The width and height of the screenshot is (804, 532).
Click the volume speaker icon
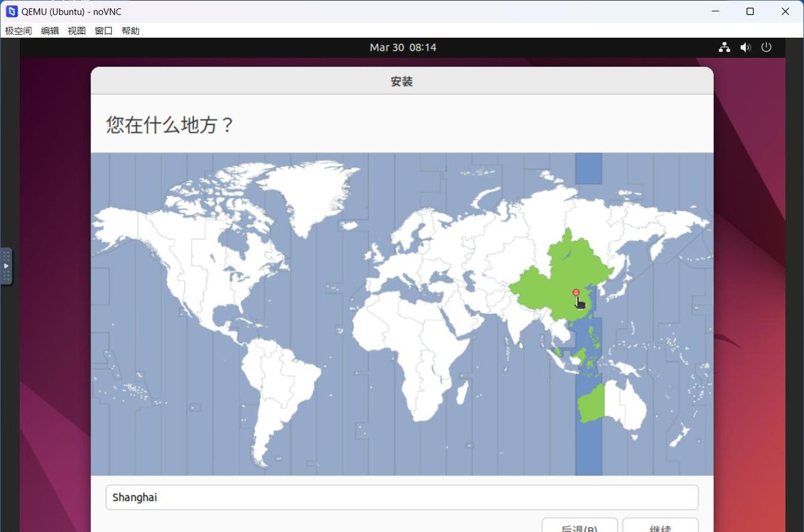coord(746,47)
